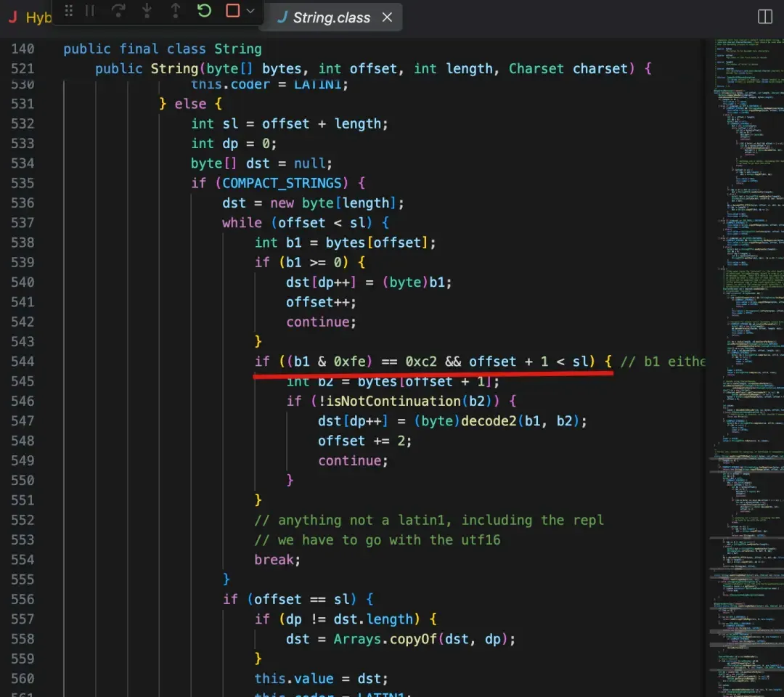This screenshot has height=697, width=784.
Task: Pause the debug session
Action: pos(90,10)
